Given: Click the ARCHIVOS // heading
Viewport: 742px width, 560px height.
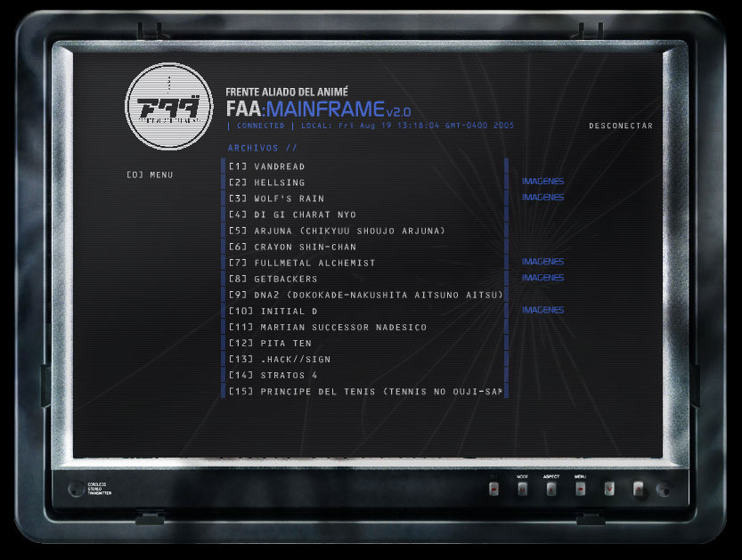Looking at the screenshot, I should pos(263,148).
